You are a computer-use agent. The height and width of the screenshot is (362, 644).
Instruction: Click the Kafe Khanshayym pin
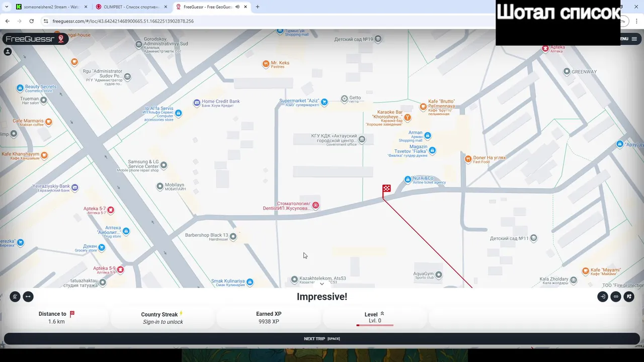(44, 155)
